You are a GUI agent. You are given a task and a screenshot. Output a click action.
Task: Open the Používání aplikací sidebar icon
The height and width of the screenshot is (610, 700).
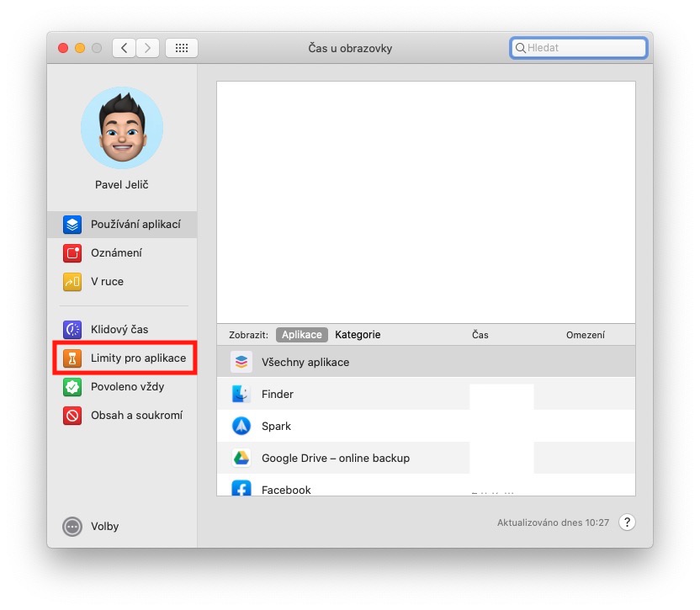point(72,225)
